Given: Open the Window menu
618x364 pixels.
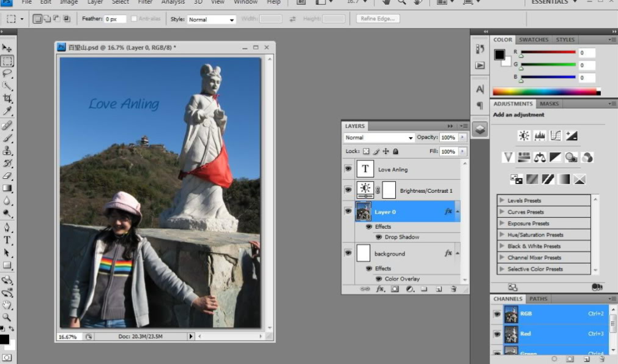Looking at the screenshot, I should (x=245, y=2).
